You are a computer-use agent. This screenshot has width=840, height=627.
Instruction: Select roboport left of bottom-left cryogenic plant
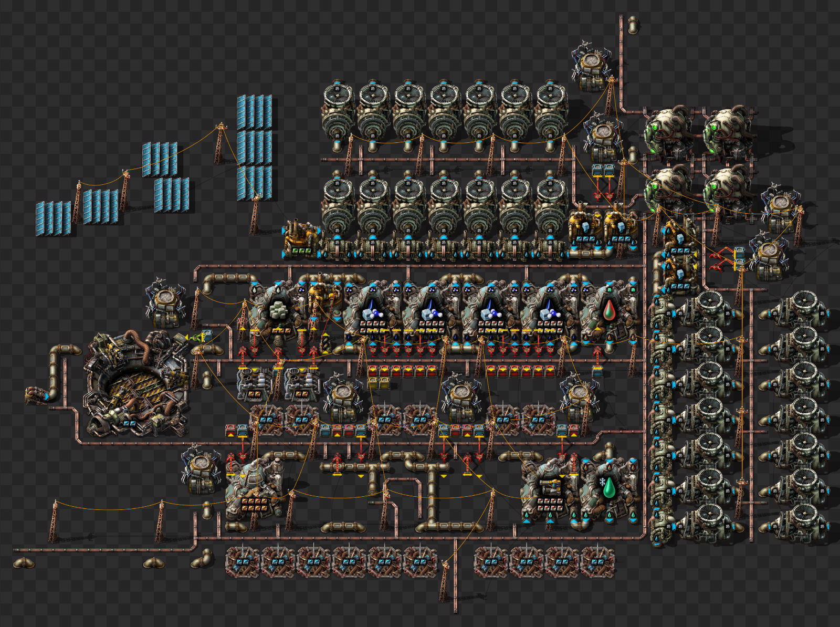pyautogui.click(x=201, y=471)
